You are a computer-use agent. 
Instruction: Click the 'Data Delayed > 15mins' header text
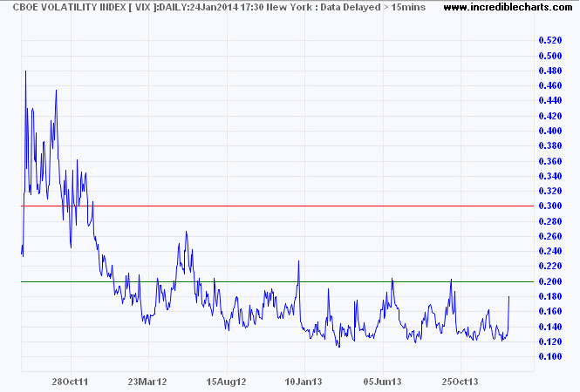tap(373, 7)
